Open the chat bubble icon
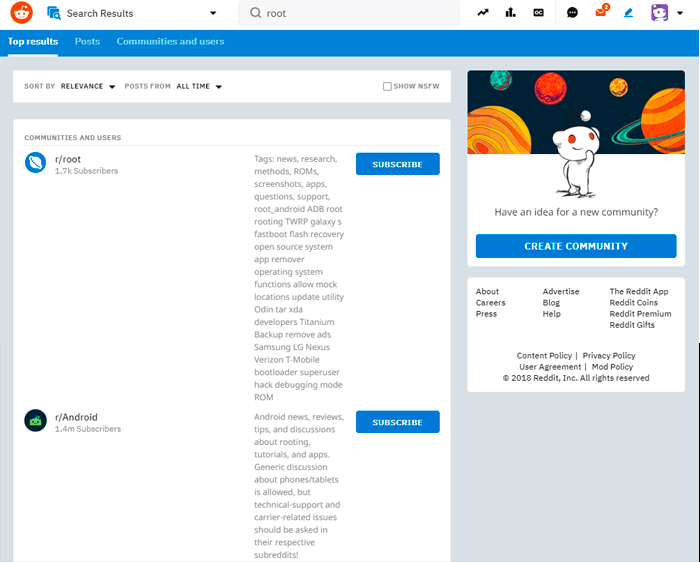700x562 pixels. pos(572,13)
